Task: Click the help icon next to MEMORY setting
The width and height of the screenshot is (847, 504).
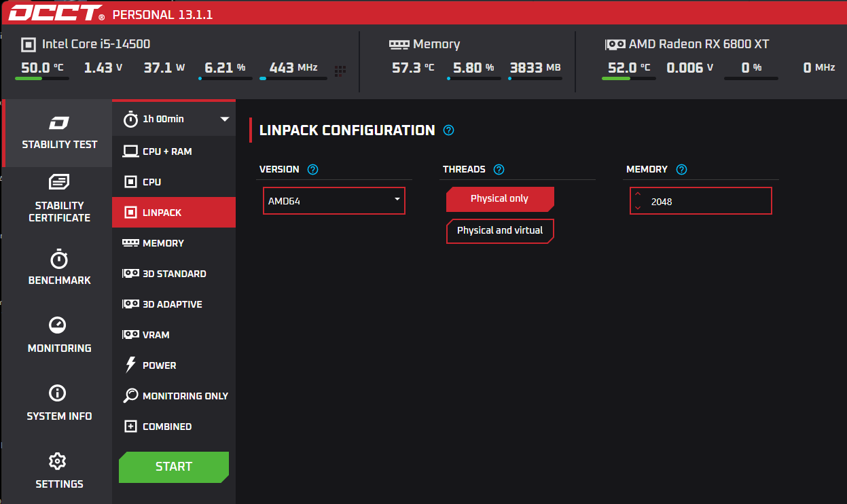Action: pos(682,169)
